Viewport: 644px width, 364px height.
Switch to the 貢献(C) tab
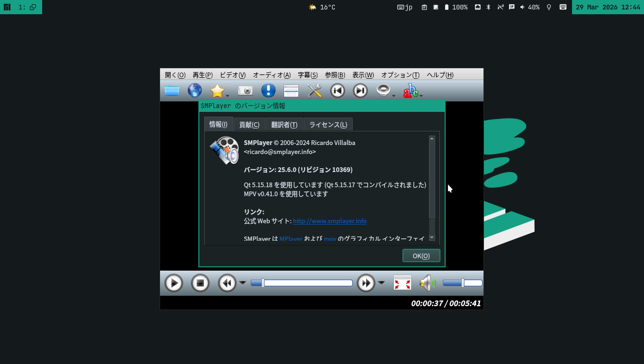tap(250, 125)
